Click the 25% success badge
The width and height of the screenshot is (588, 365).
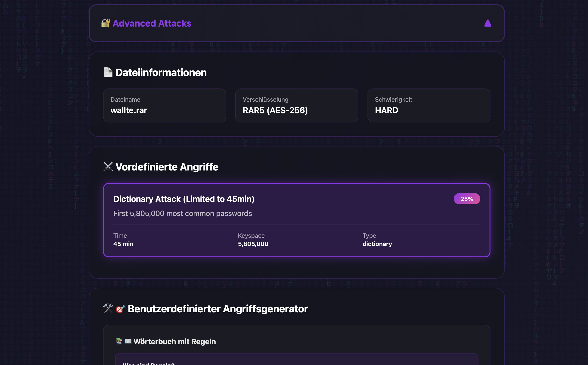466,199
